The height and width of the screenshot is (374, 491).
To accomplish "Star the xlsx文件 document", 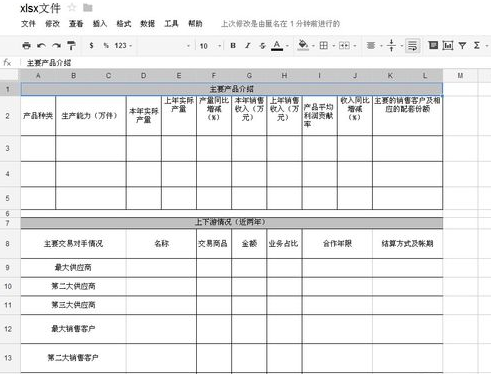I will tap(72, 8).
